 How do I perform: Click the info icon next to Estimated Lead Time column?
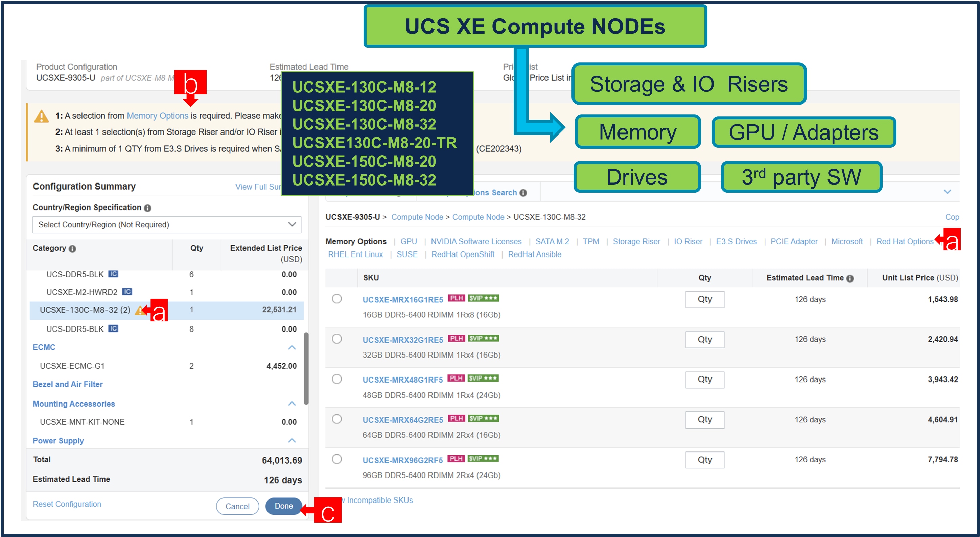[850, 278]
